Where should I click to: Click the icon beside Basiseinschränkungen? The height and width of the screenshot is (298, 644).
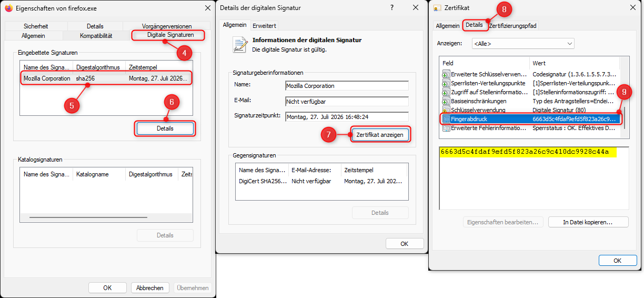(x=446, y=101)
